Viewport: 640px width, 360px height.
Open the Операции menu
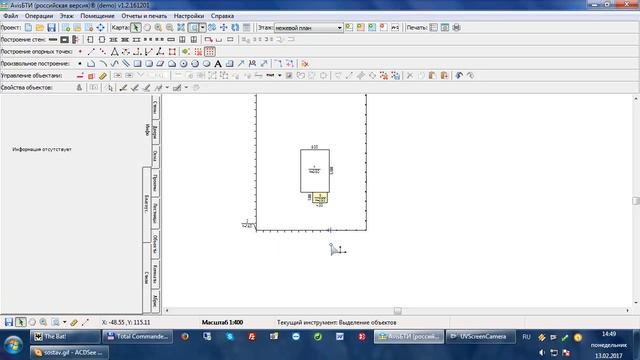point(39,16)
